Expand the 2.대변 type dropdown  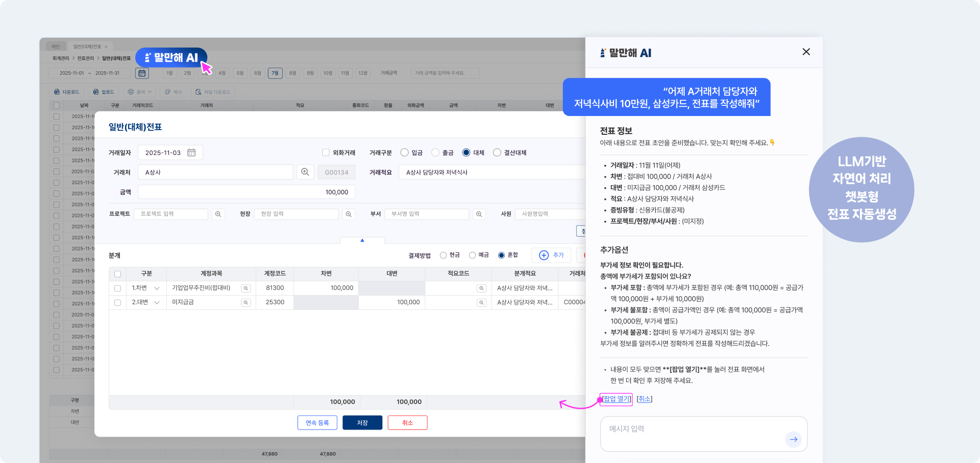click(157, 303)
